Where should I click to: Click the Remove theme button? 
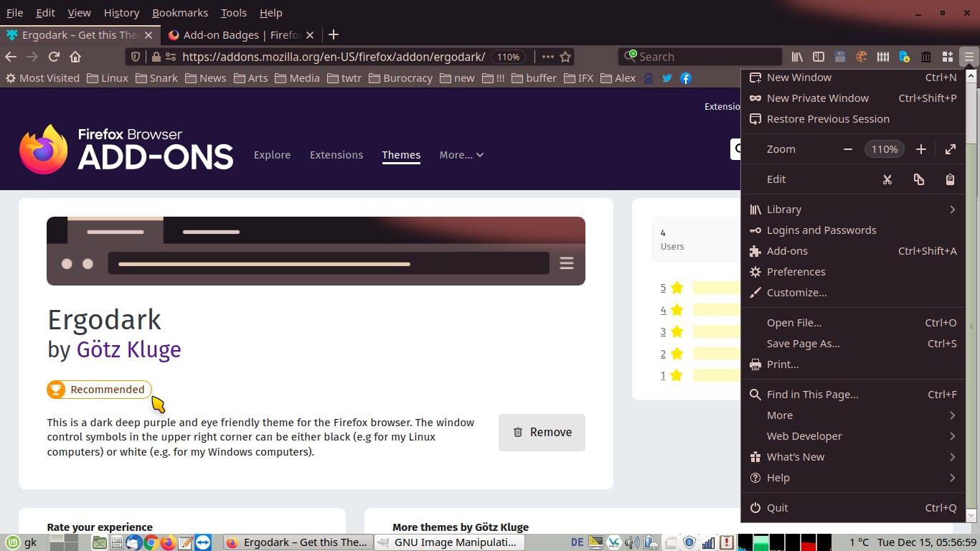tap(542, 433)
